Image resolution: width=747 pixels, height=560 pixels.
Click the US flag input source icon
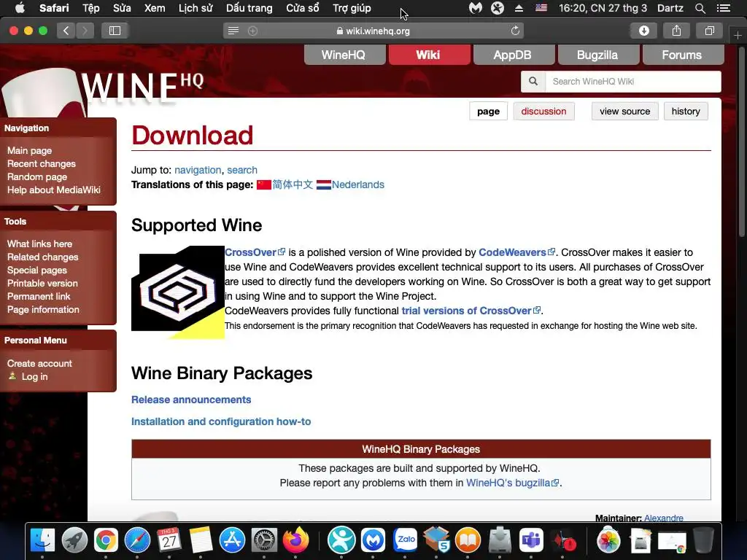click(x=541, y=8)
